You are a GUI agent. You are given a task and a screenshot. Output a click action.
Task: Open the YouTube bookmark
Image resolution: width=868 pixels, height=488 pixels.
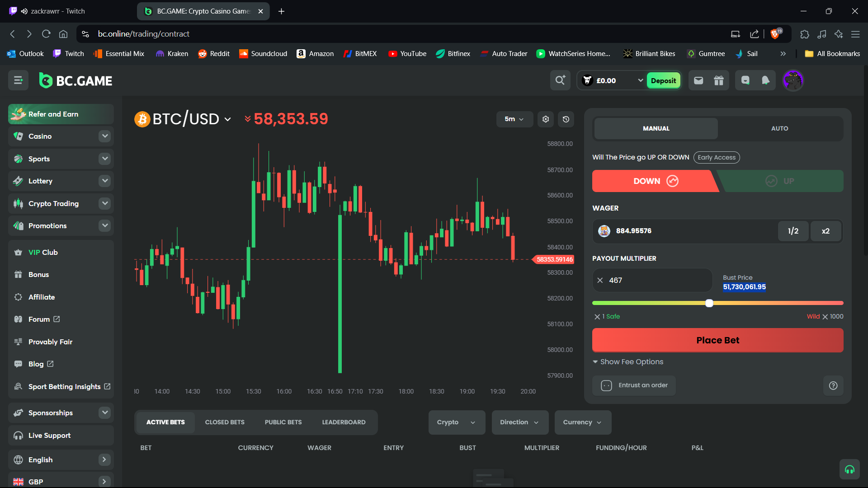coord(407,53)
